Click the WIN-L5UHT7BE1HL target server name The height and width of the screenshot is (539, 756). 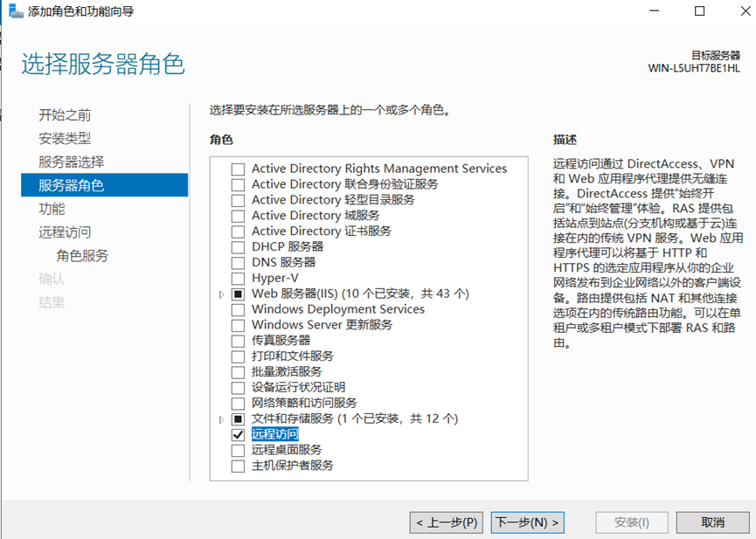click(x=694, y=68)
